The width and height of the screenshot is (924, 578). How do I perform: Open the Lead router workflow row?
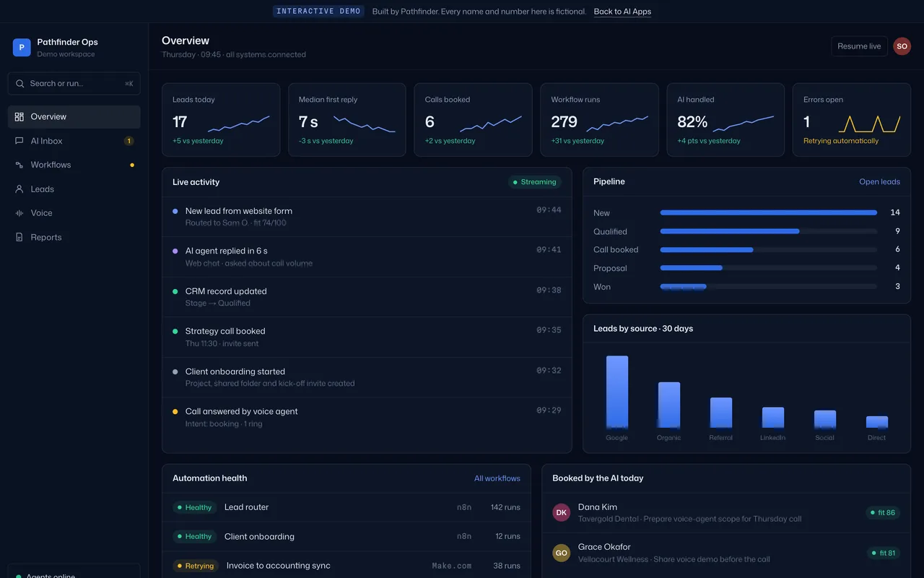point(346,507)
